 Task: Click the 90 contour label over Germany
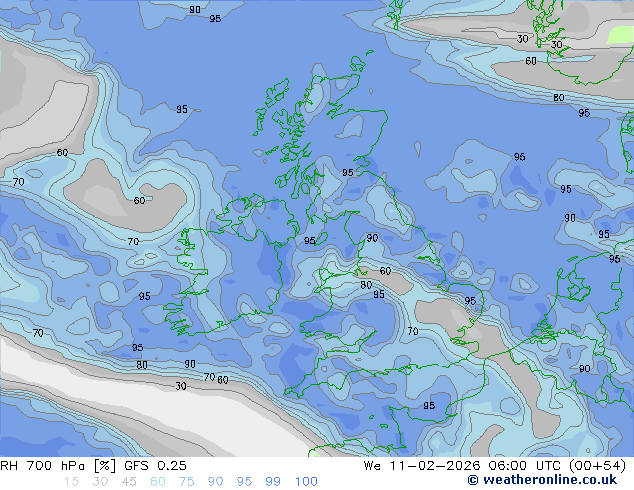(584, 369)
